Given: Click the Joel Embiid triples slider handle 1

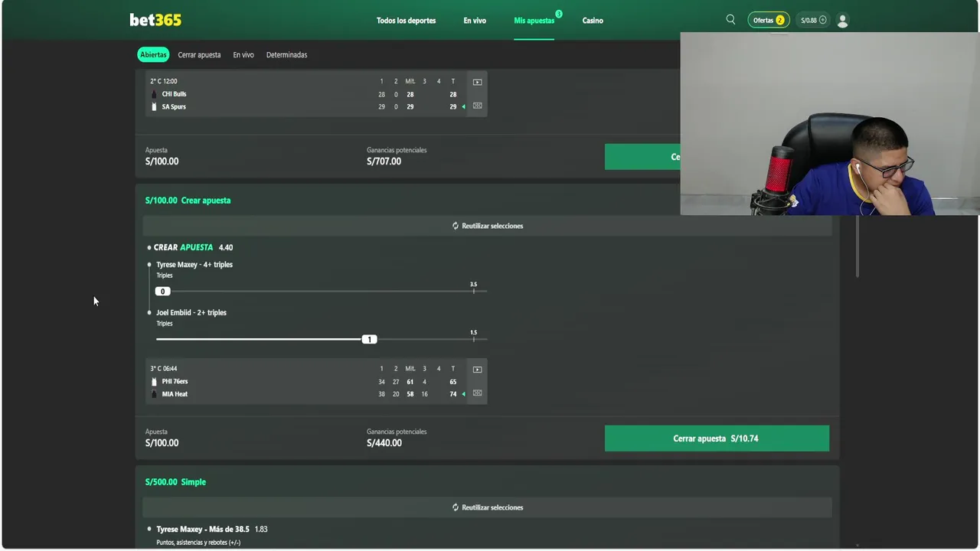Looking at the screenshot, I should (x=369, y=340).
